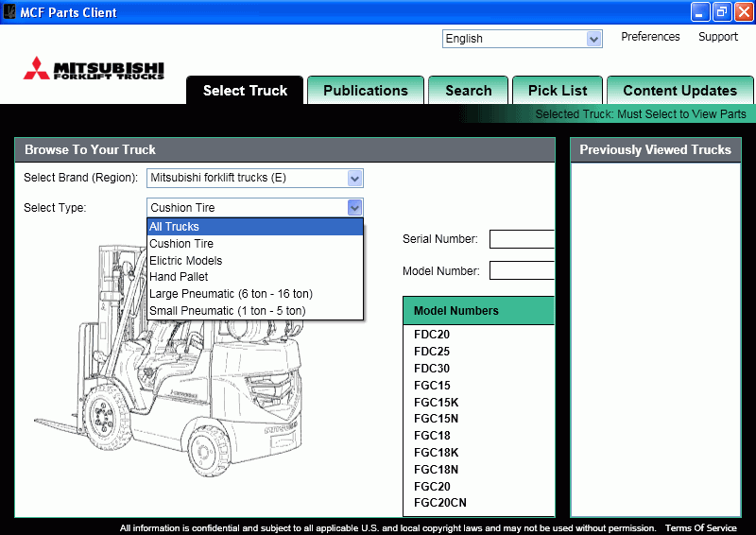This screenshot has width=756, height=535.
Task: Restore down the MCF Parts Client window
Action: [721, 12]
